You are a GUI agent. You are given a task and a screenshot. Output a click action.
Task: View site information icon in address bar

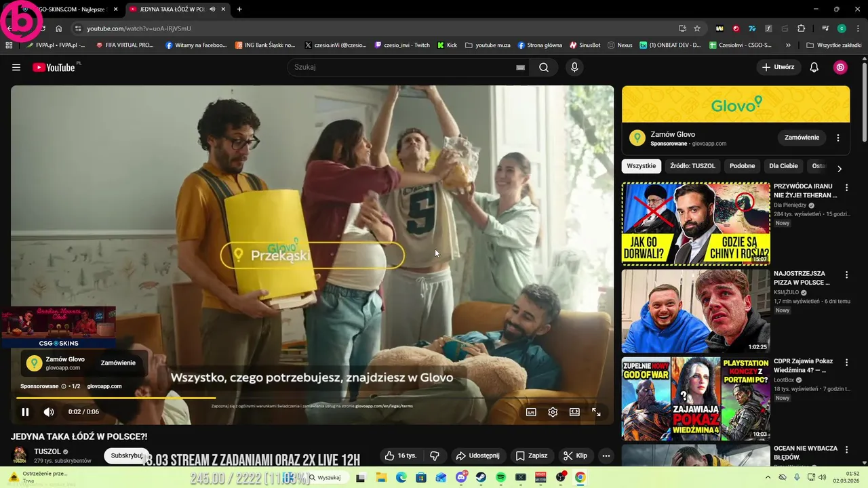pos(78,28)
